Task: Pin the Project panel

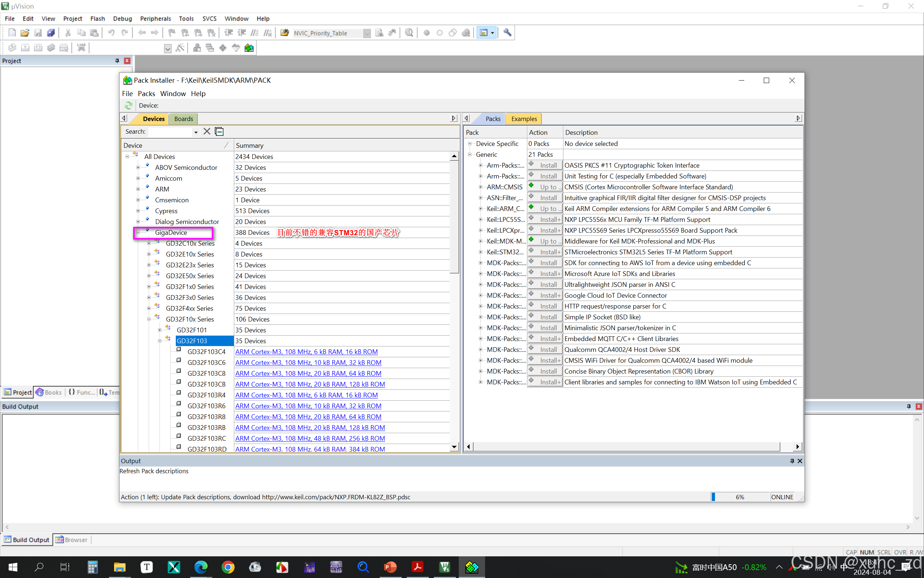Action: click(x=117, y=61)
